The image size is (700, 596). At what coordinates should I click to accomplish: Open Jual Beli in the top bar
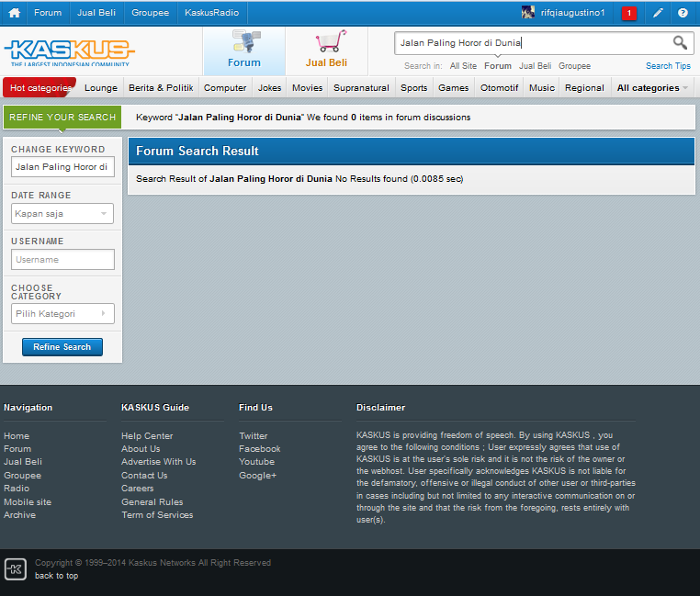click(x=96, y=13)
